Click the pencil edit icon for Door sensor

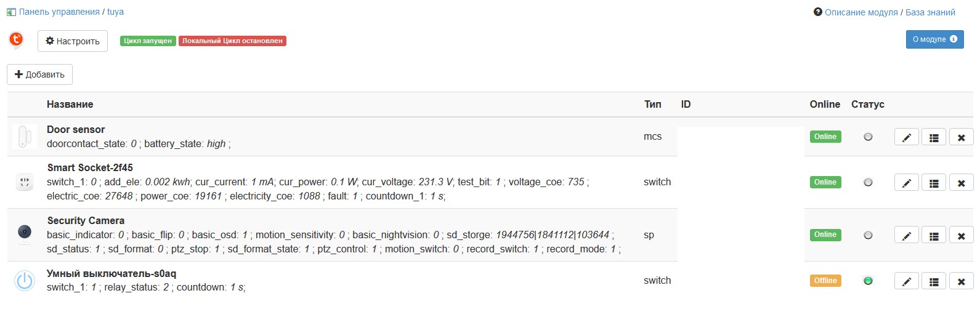[906, 137]
